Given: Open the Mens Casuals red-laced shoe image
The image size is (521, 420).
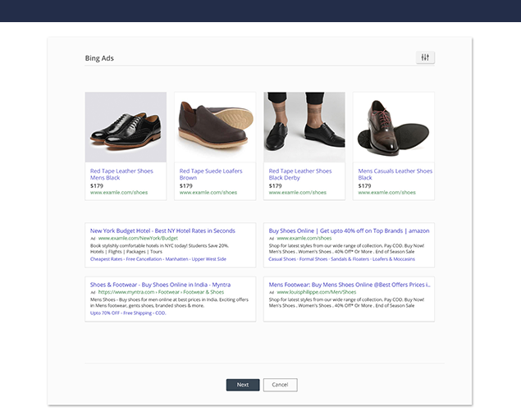Looking at the screenshot, I should pyautogui.click(x=394, y=127).
